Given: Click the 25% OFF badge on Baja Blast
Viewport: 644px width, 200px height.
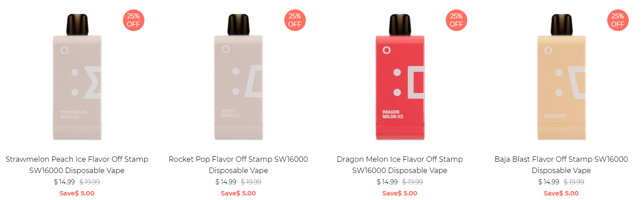Looking at the screenshot, I should [618, 20].
